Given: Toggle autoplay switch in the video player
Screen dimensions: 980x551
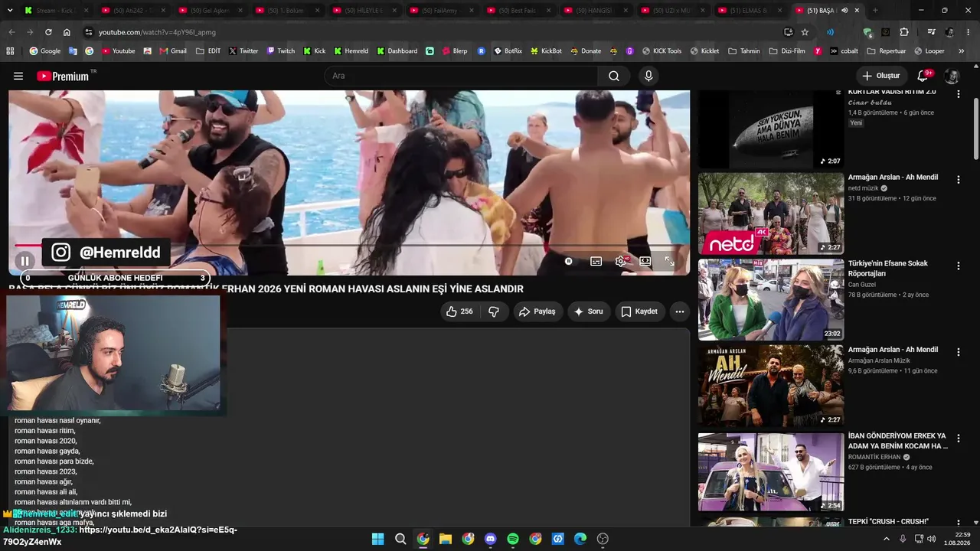Looking at the screenshot, I should [569, 261].
